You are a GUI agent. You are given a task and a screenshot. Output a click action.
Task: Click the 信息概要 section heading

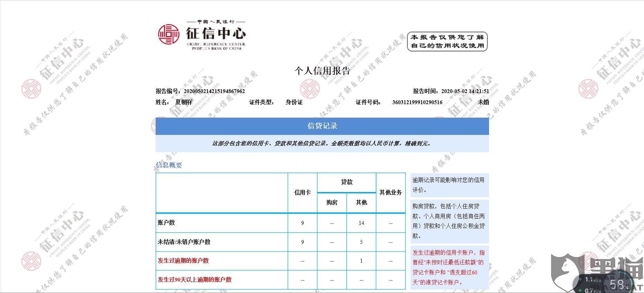coord(169,165)
